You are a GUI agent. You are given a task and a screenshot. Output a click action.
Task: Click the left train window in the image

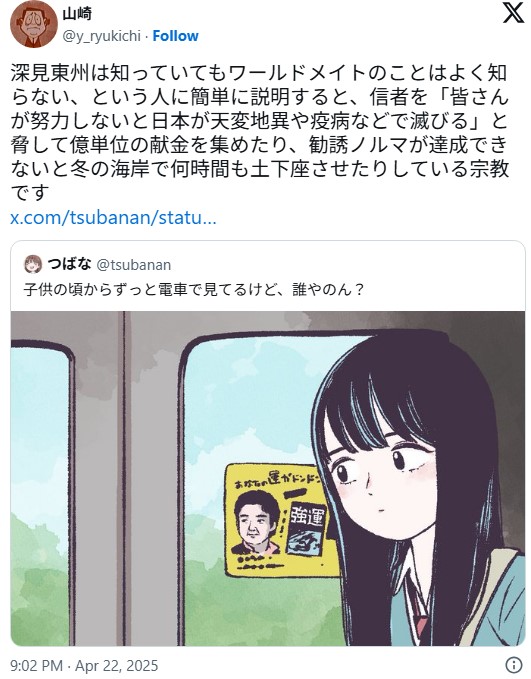[41, 494]
